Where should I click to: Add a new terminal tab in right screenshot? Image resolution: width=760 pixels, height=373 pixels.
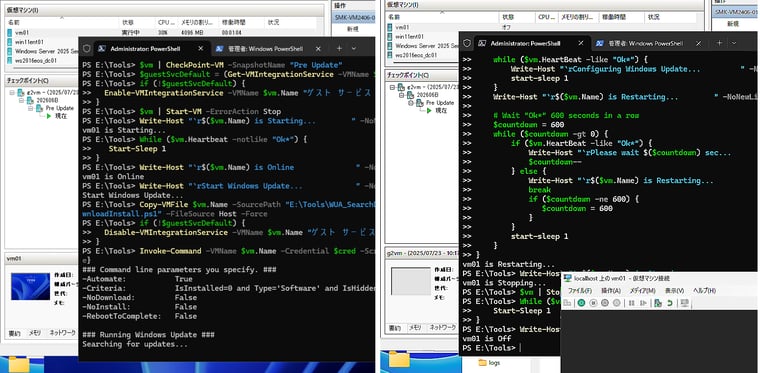[x=719, y=43]
